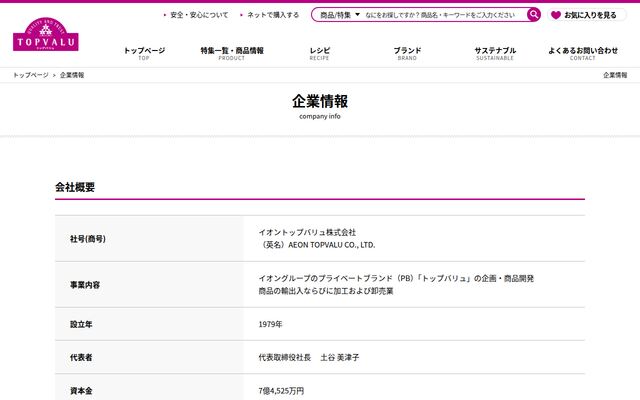Click the magnifier search button

click(x=533, y=15)
